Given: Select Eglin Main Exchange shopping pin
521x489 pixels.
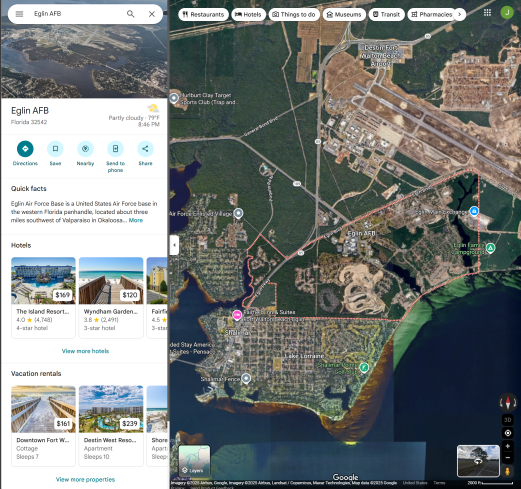Looking at the screenshot, I should (474, 211).
